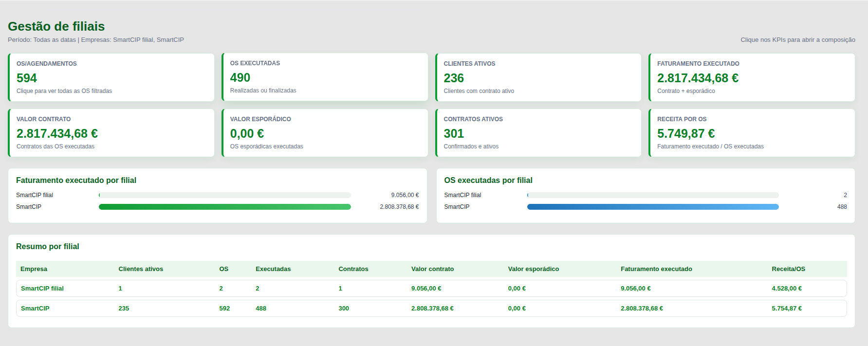The image size is (868, 346).
Task: Click the Valor esporádico column header
Action: pos(534,269)
